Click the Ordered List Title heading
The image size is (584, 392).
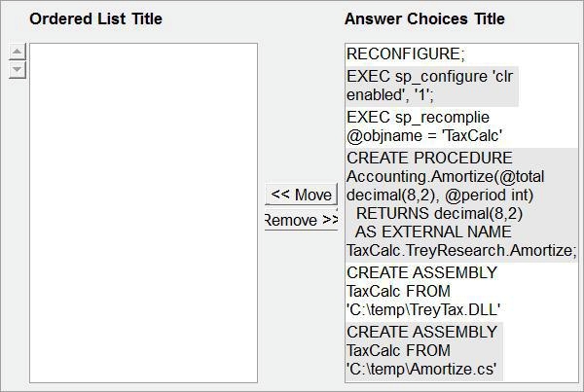[x=95, y=18]
